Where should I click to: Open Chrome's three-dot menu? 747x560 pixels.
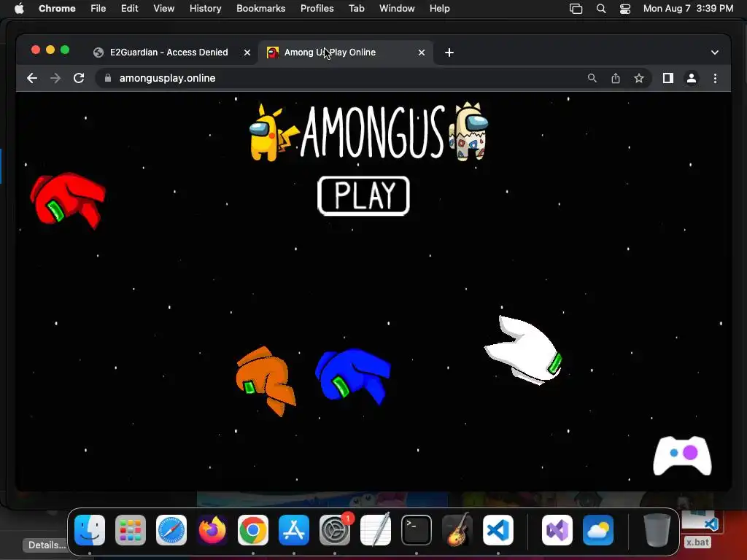pyautogui.click(x=715, y=78)
